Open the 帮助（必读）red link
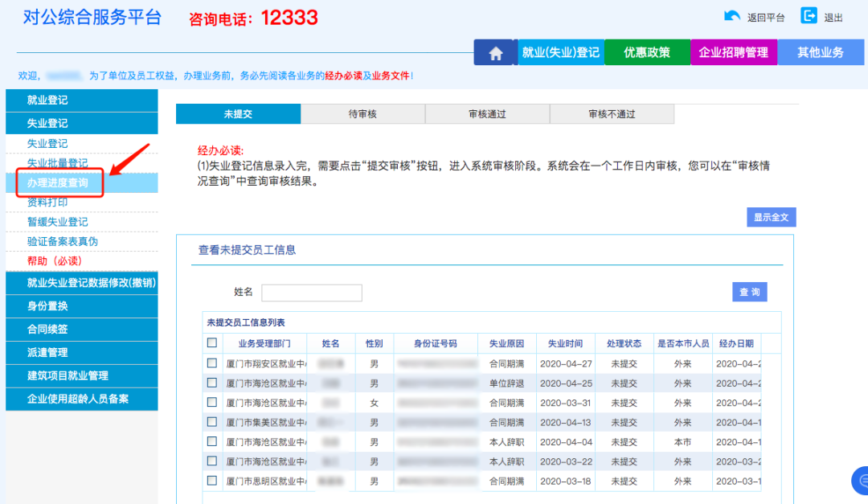868x504 pixels. point(55,261)
